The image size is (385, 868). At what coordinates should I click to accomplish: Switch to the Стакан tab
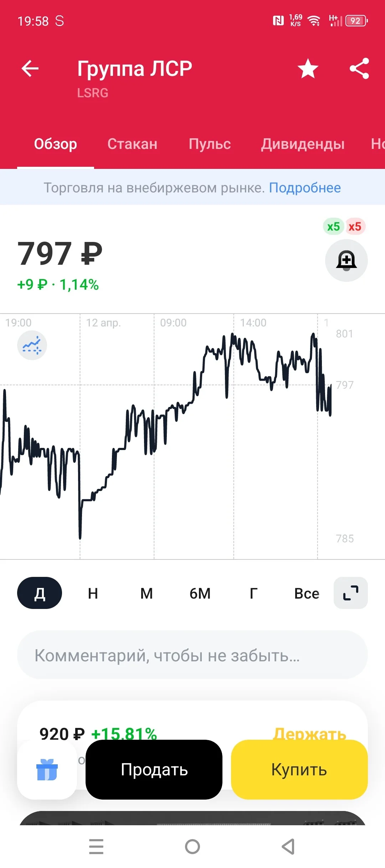(132, 144)
